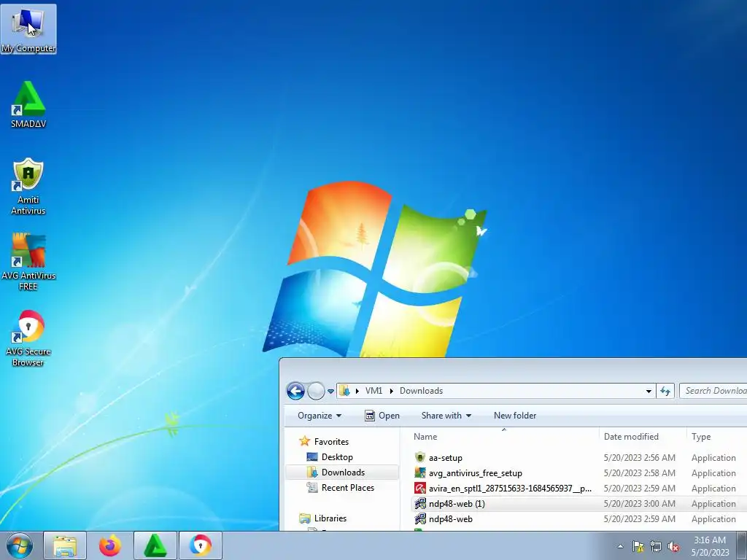Open Action Center flag tray icon

[x=638, y=546]
